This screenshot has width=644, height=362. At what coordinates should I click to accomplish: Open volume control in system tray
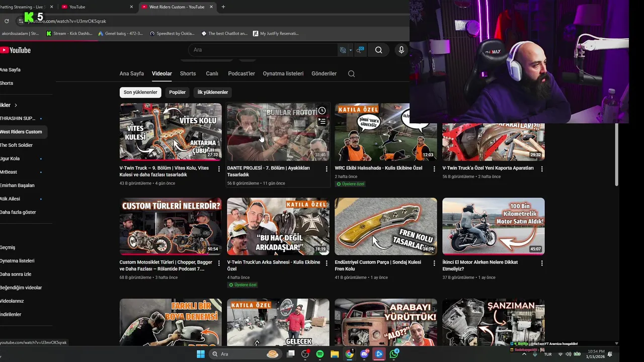[569, 354]
